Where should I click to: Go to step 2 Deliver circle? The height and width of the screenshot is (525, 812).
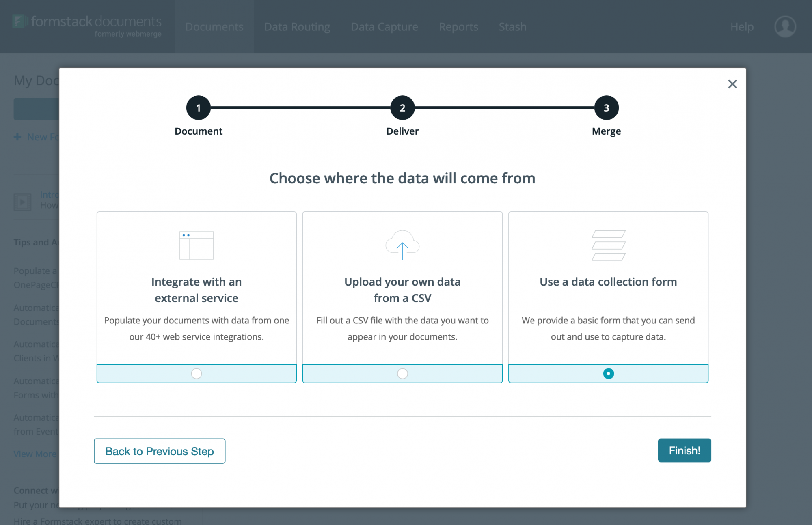[402, 108]
